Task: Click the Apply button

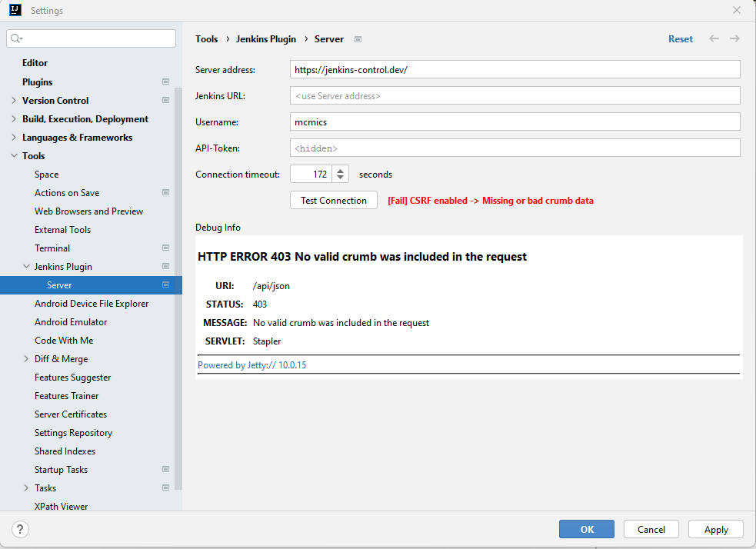Action: click(x=716, y=529)
